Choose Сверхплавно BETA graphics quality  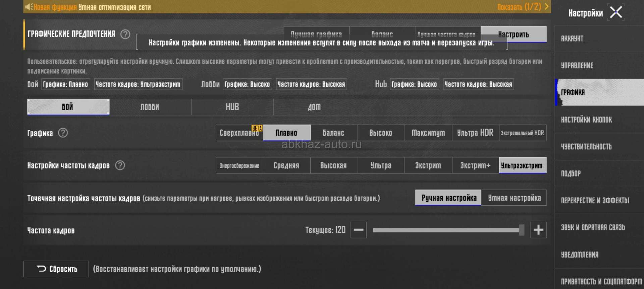tap(239, 133)
